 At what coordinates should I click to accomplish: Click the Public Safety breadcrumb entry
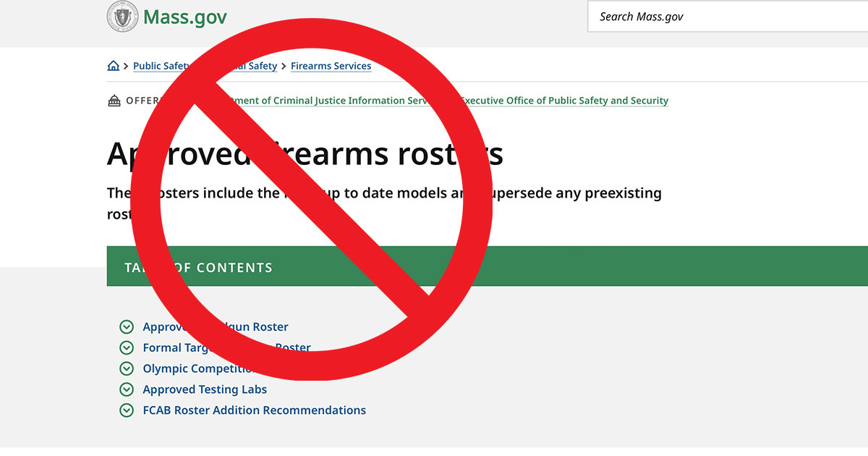point(156,66)
